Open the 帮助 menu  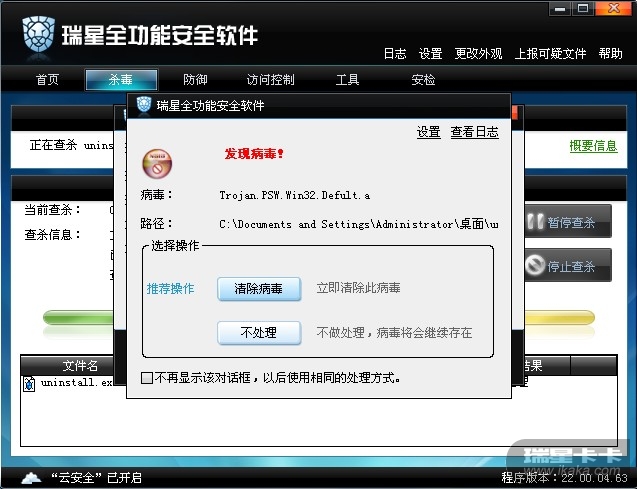point(611,54)
